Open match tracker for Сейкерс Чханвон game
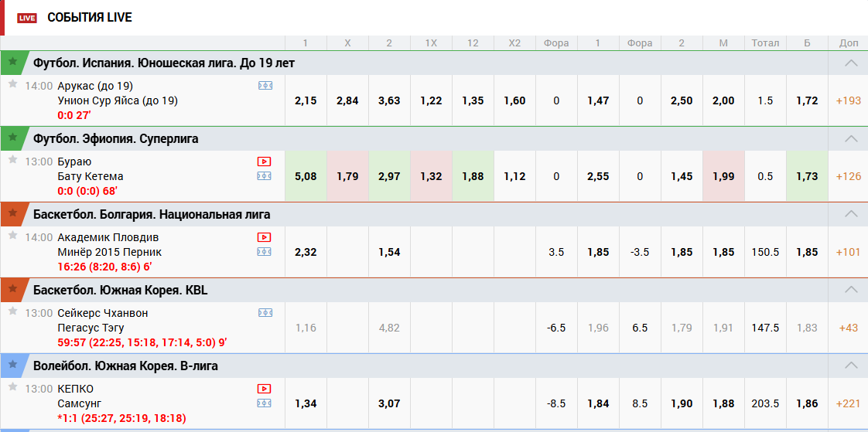 click(x=265, y=313)
